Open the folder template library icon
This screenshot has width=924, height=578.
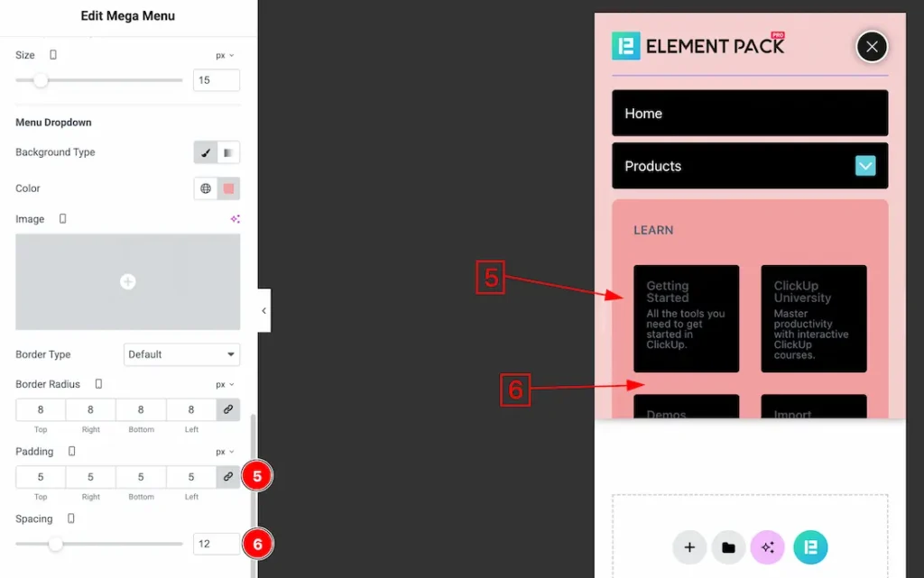point(728,547)
